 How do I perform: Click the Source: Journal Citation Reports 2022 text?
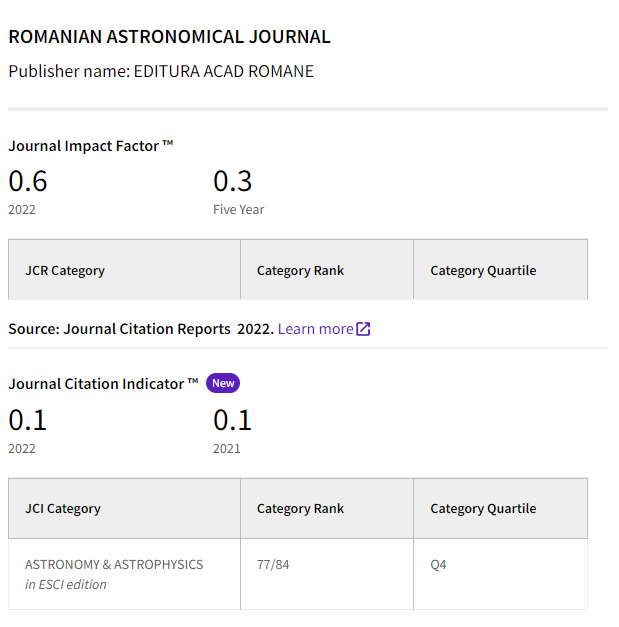[x=141, y=329]
